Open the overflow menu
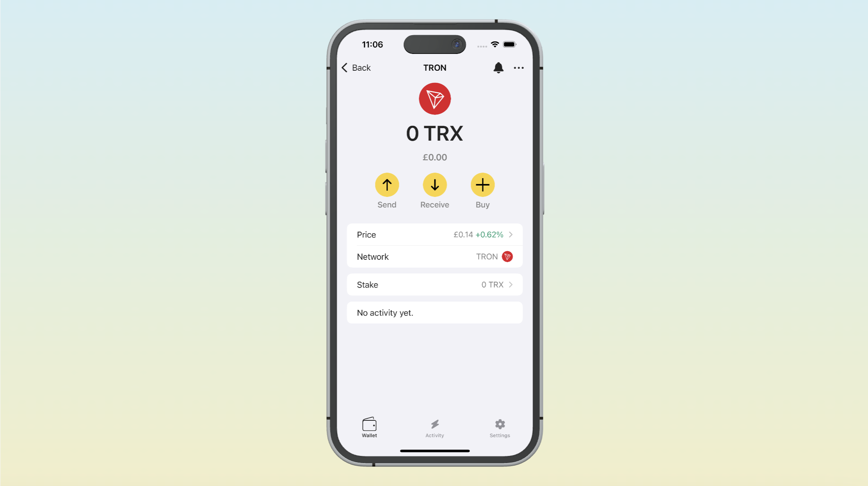Screen dimensions: 868x486 (x=519, y=68)
